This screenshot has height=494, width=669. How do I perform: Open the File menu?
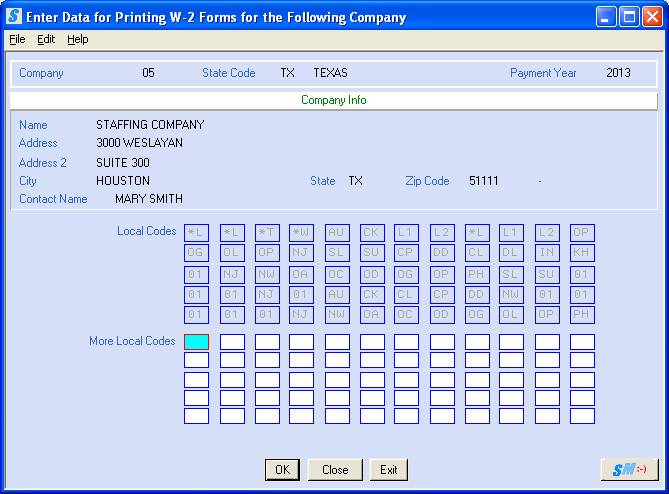coord(17,39)
